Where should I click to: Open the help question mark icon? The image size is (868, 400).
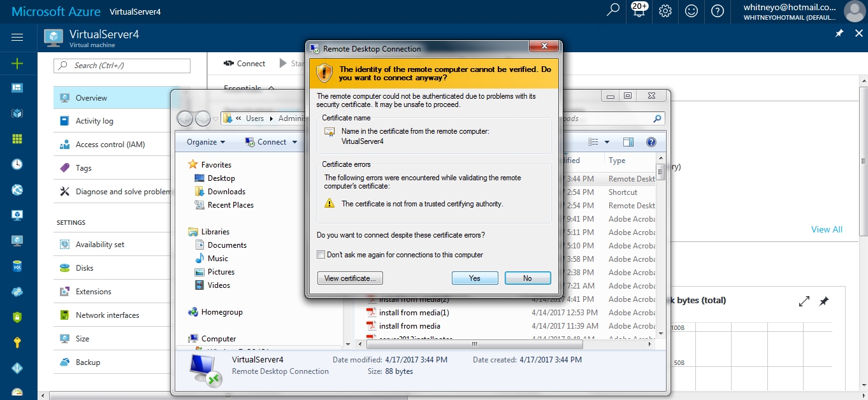coord(718,11)
